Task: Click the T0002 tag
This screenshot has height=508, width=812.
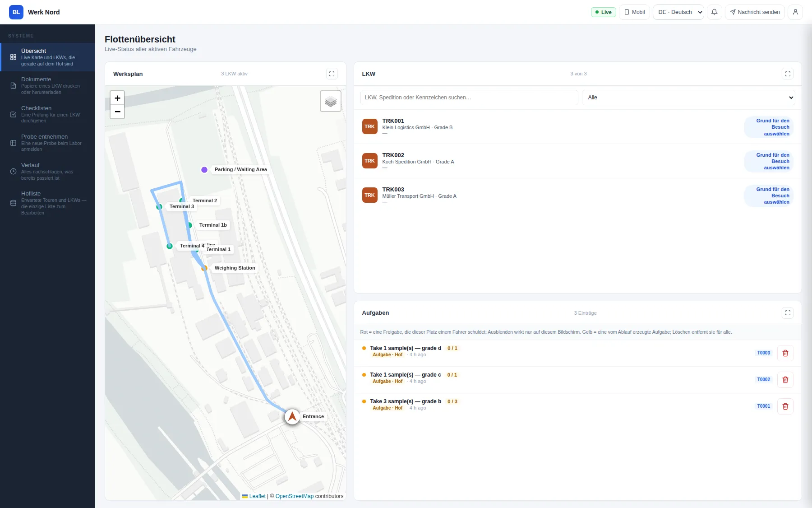Action: [x=764, y=380]
